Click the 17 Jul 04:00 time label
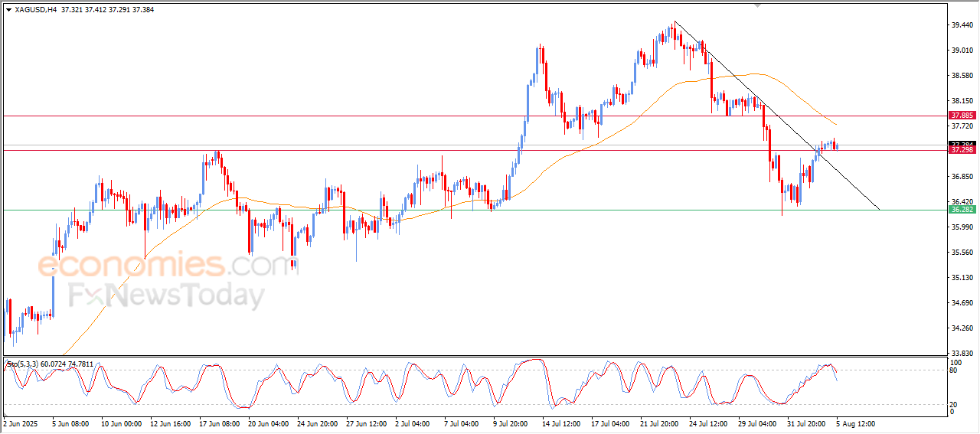This screenshot has width=980, height=434. tap(611, 423)
